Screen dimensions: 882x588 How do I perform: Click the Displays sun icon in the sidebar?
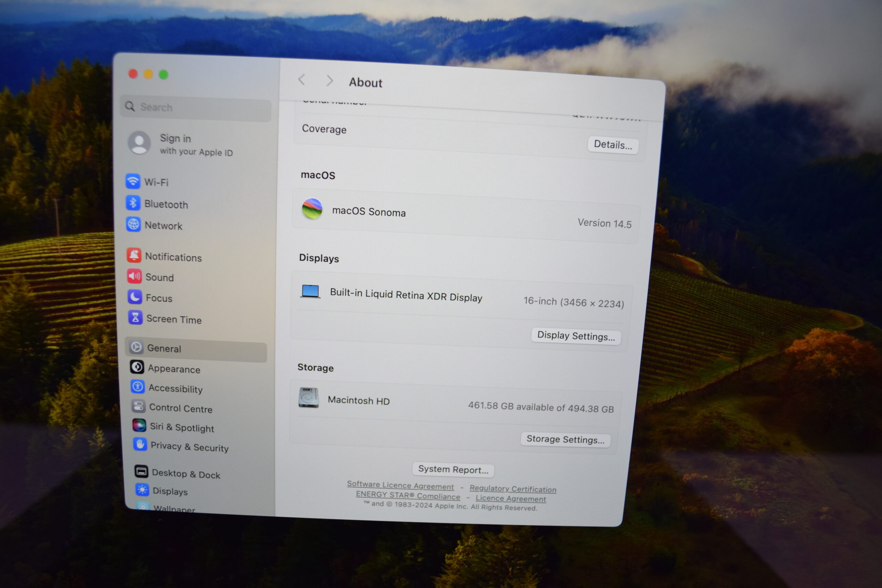(142, 490)
